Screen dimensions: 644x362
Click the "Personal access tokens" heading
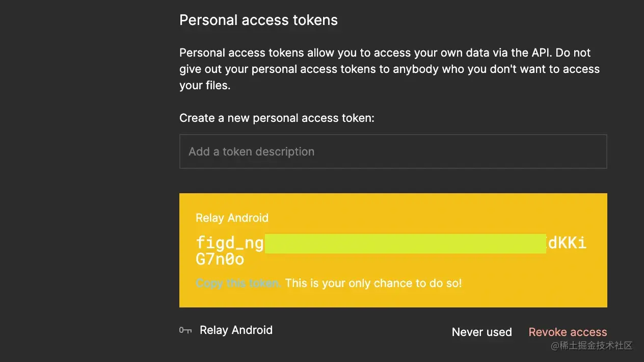pos(258,20)
